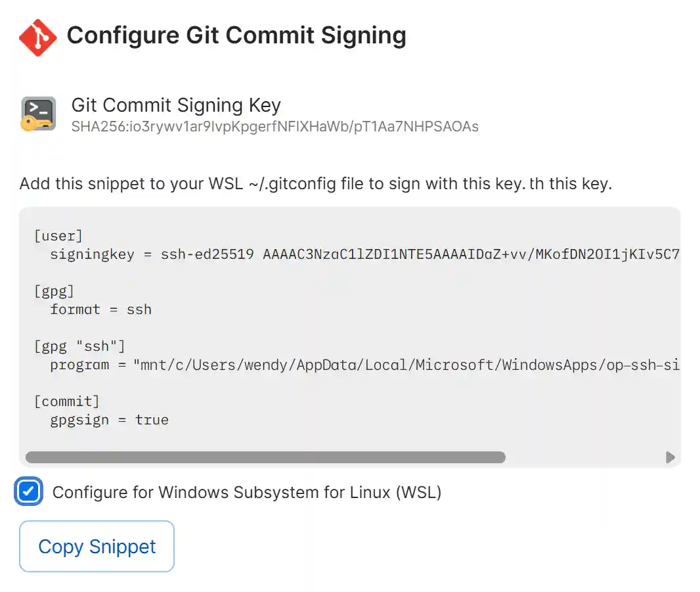Click the scroll-right arrow on the code box
The width and height of the screenshot is (700, 592).
point(670,457)
